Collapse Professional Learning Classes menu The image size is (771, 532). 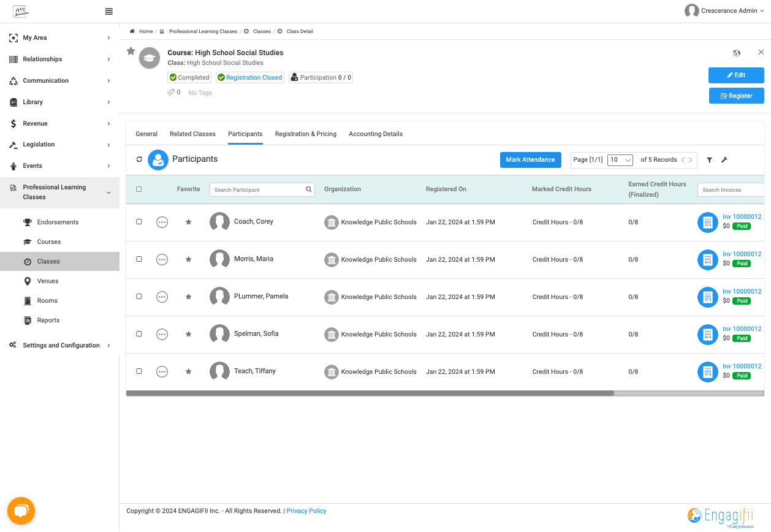pos(59,192)
